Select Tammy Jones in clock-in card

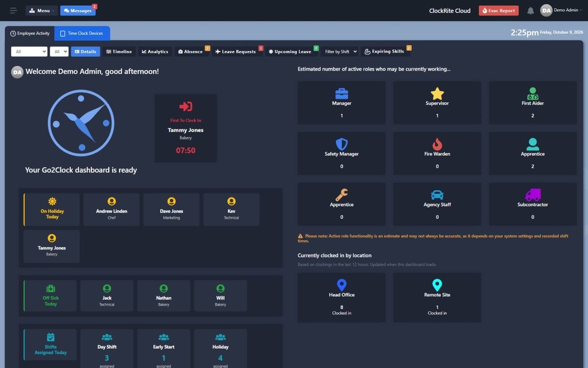pyautogui.click(x=186, y=130)
